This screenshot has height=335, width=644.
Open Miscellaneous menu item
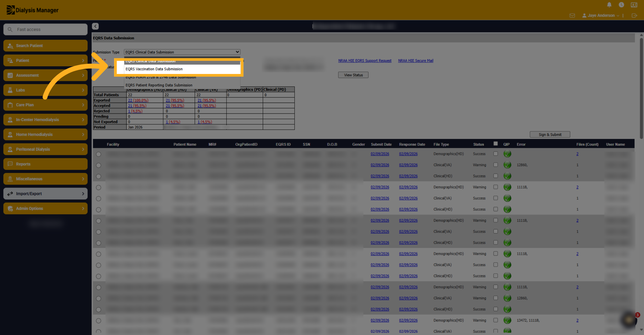tap(45, 179)
